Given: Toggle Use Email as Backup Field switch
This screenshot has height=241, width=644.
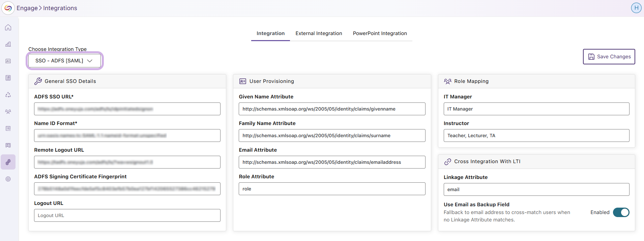Looking at the screenshot, I should [621, 212].
